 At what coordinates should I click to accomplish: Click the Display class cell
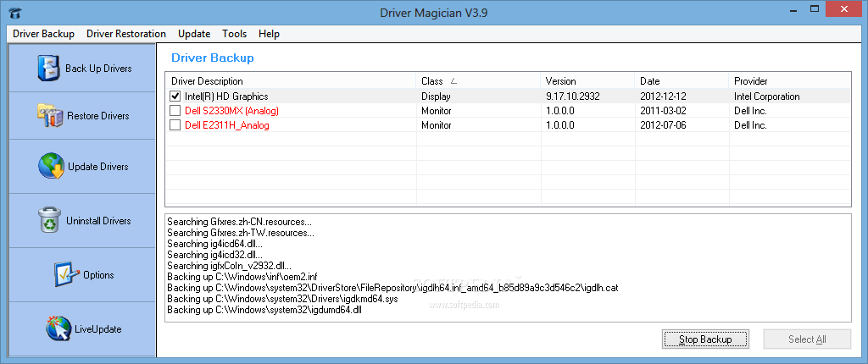[x=436, y=97]
